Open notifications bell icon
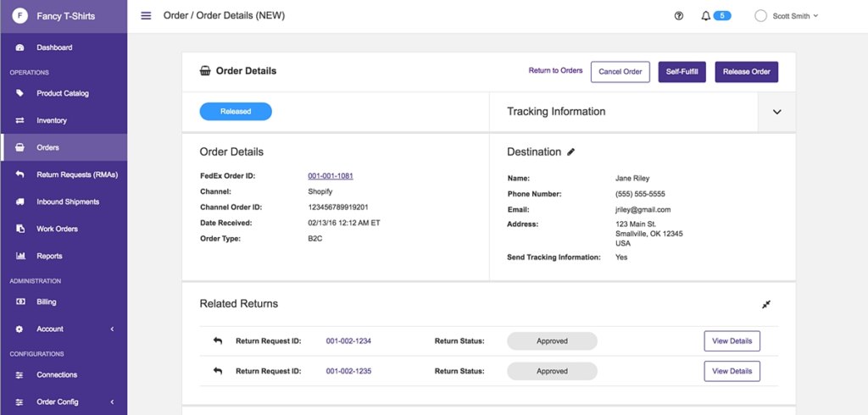 click(x=706, y=16)
